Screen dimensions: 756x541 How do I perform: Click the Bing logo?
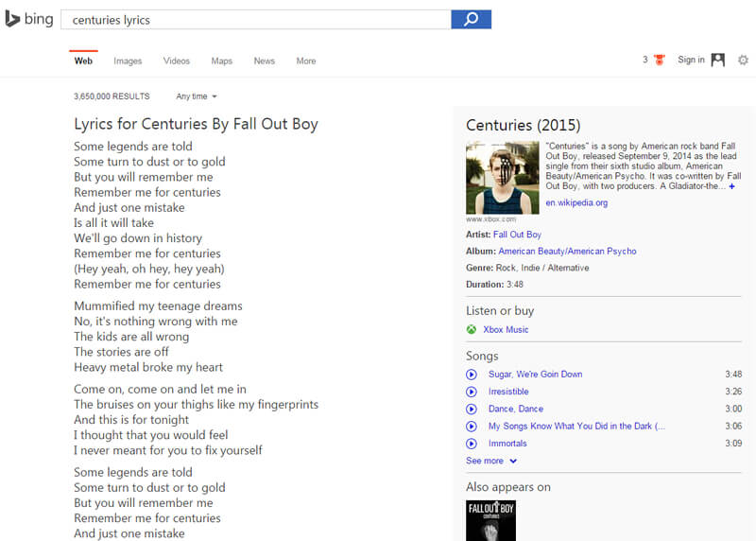pyautogui.click(x=29, y=19)
